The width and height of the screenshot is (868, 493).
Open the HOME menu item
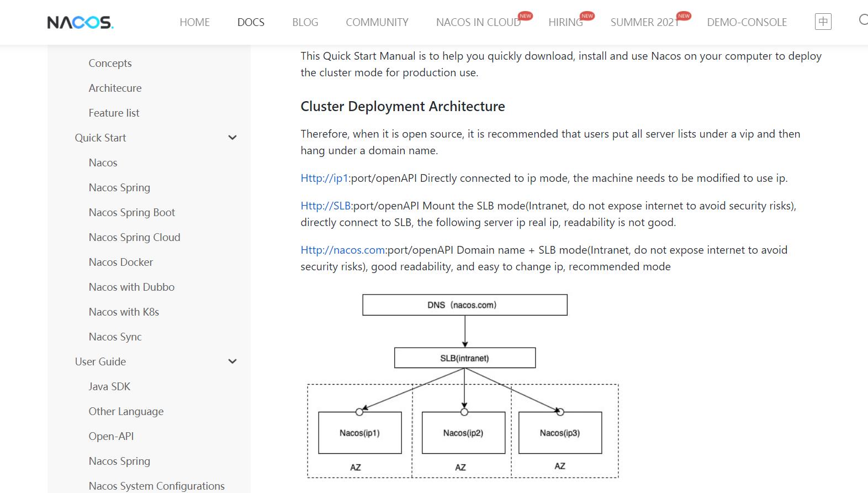pyautogui.click(x=194, y=22)
